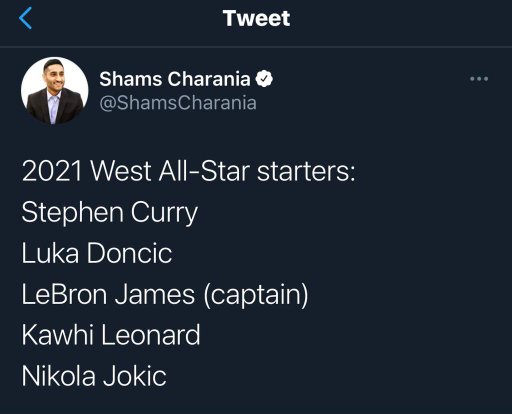The height and width of the screenshot is (414, 512).
Task: Tap the verified checkmark badge
Action: 264,79
